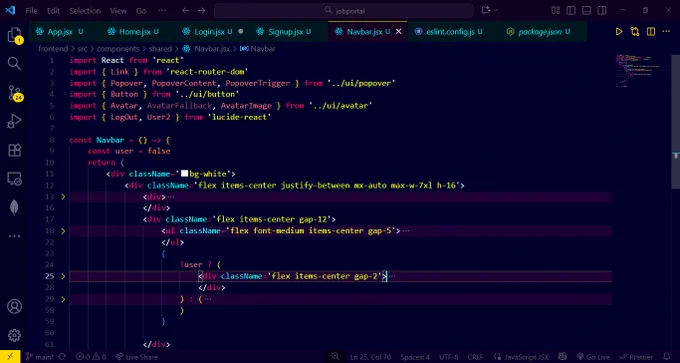This screenshot has height=363, width=680.
Task: Change encoding via 'UTF-8'
Action: tap(448, 357)
